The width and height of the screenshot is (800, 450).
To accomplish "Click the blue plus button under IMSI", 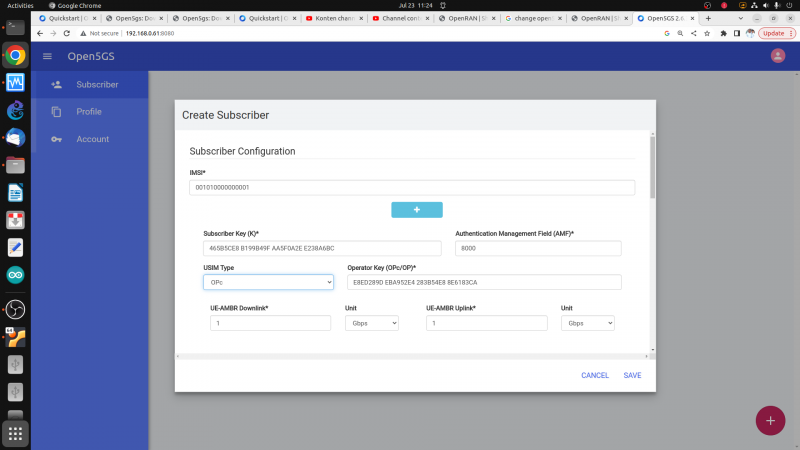I will [417, 209].
